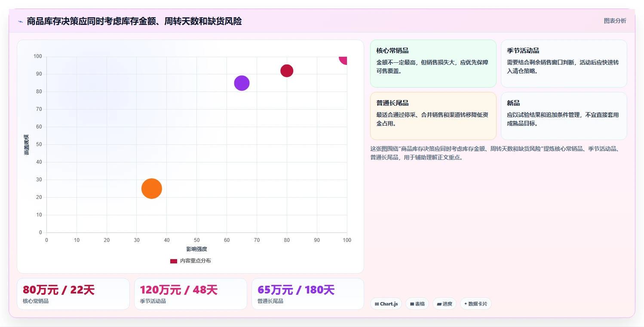644x327 pixels.
Task: Click the 季节活动品 caption under 120万元
Action: click(153, 301)
